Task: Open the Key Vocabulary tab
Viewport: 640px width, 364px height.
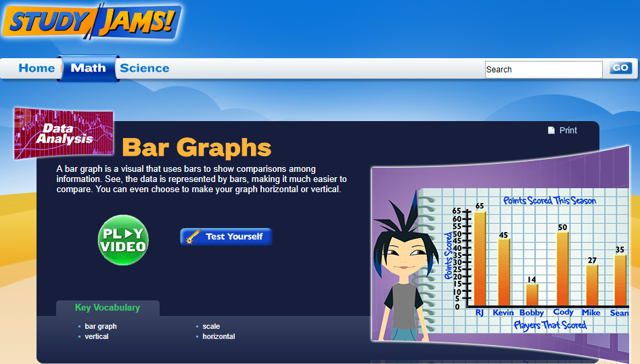Action: pos(108,308)
